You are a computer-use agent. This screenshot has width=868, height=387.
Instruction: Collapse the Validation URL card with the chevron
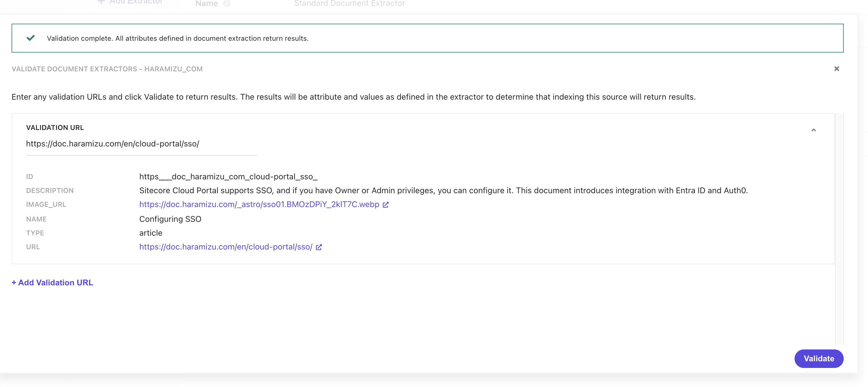(813, 130)
